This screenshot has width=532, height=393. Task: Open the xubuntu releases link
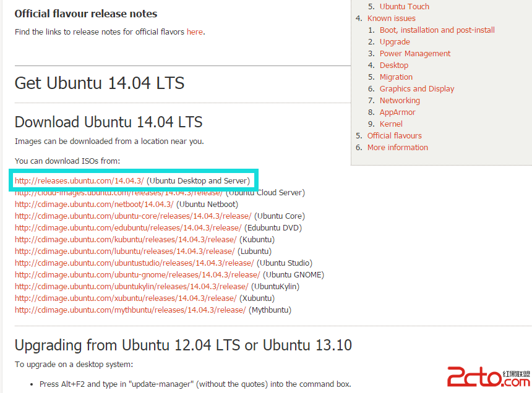click(126, 298)
